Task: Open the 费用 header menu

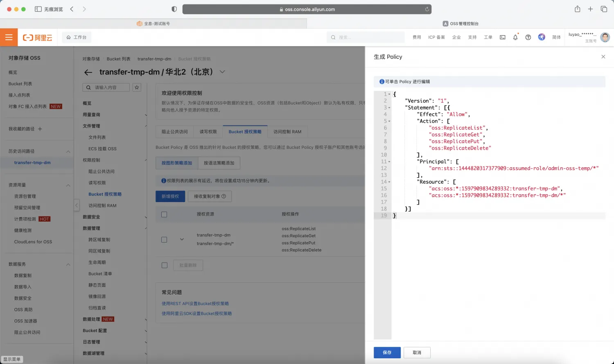Action: click(417, 37)
